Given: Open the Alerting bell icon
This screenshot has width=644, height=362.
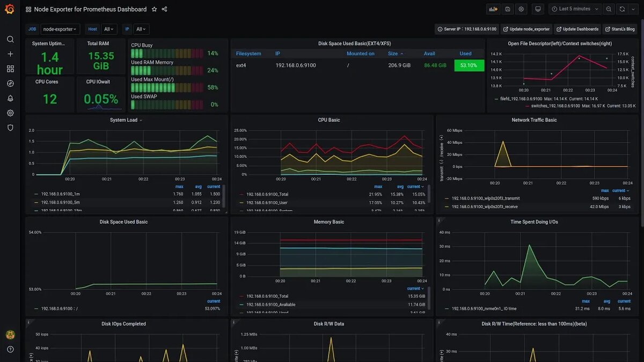Looking at the screenshot, I should click(x=10, y=99).
